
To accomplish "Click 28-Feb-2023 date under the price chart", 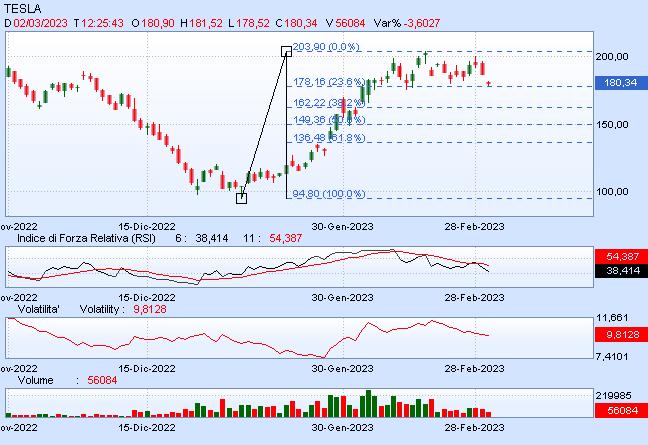I will point(474,227).
